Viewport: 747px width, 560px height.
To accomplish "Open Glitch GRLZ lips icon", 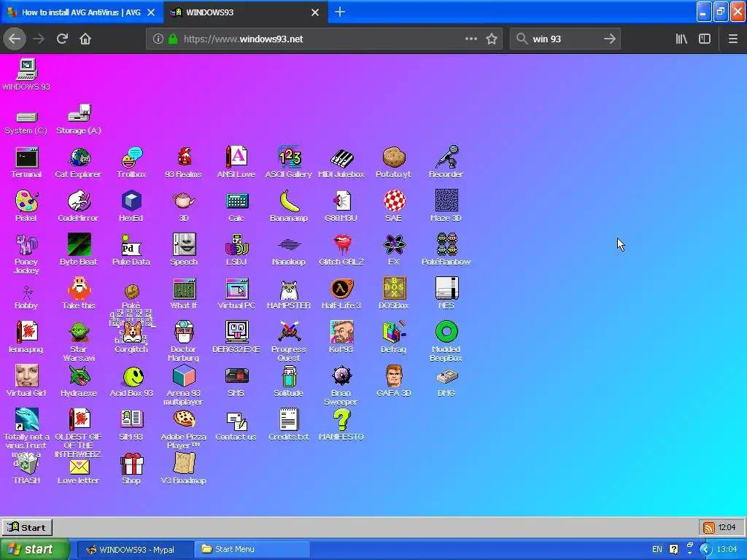I will pos(341,249).
